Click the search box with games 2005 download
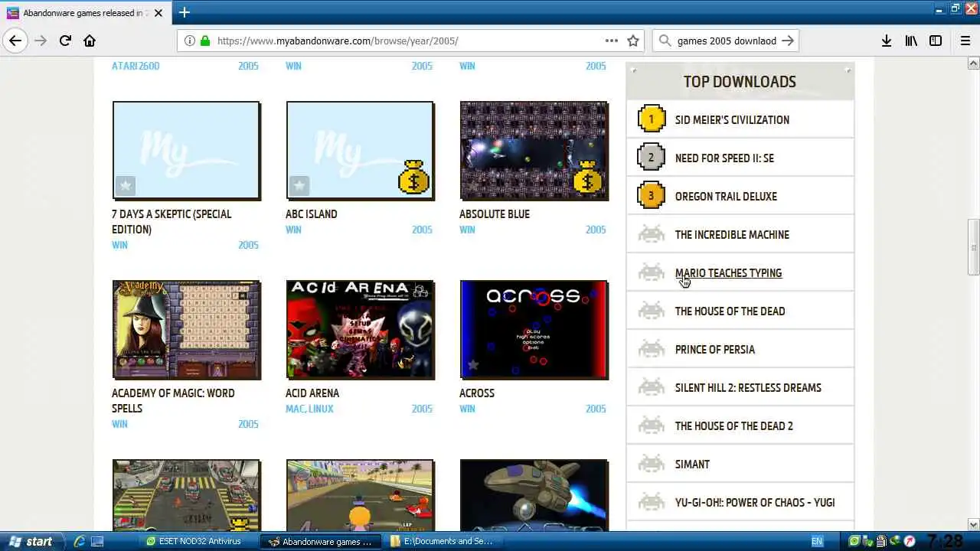Screen dimensions: 980x551 [x=727, y=41]
